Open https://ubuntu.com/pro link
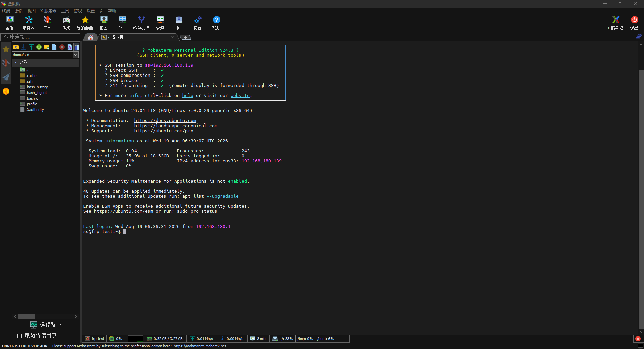This screenshot has height=349, width=644. coord(164,131)
